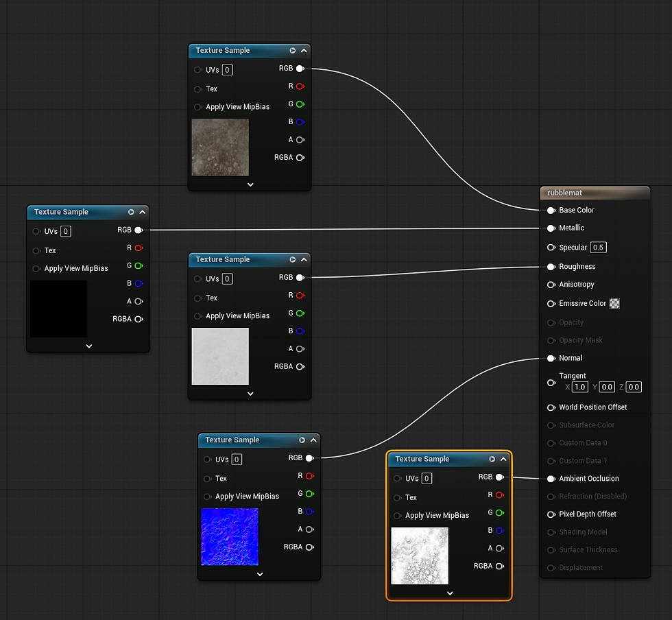The width and height of the screenshot is (672, 620).
Task: Click the Normal input pin on rubblemat
Action: [551, 358]
